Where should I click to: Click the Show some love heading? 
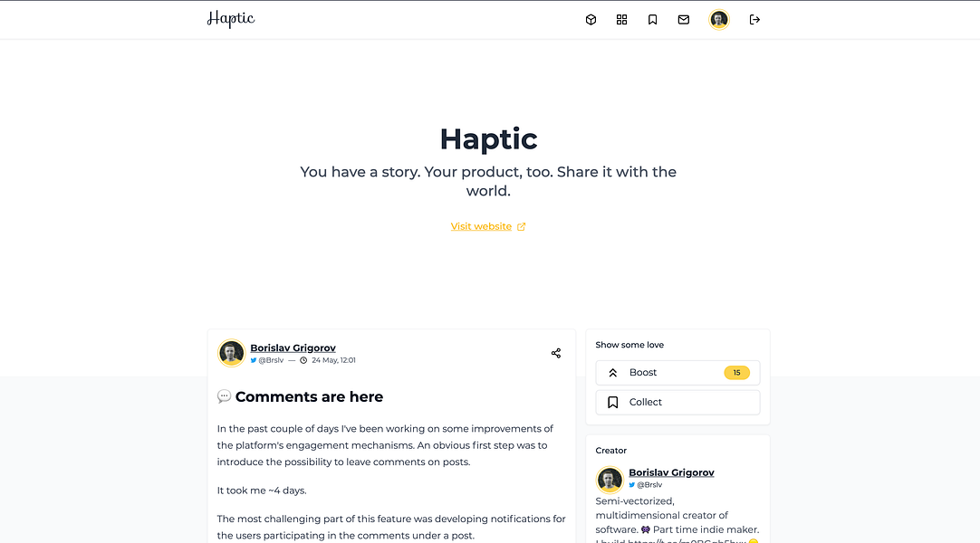point(629,345)
